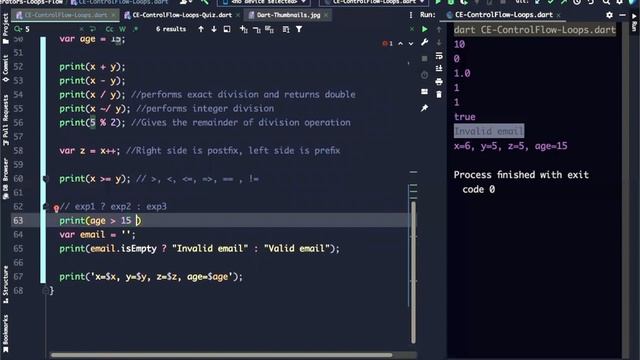Screen dimensions: 640x360
Task: Open Project tool window
Action: tap(5, 29)
